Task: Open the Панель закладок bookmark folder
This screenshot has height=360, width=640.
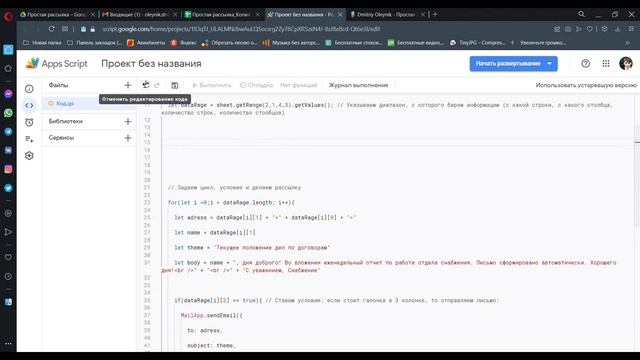Action: 95,42
